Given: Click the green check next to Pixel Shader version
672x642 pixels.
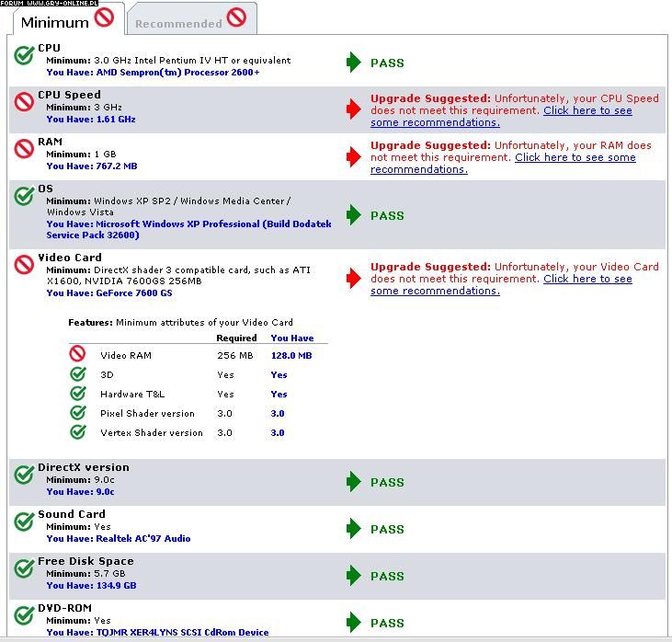Looking at the screenshot, I should [x=78, y=413].
